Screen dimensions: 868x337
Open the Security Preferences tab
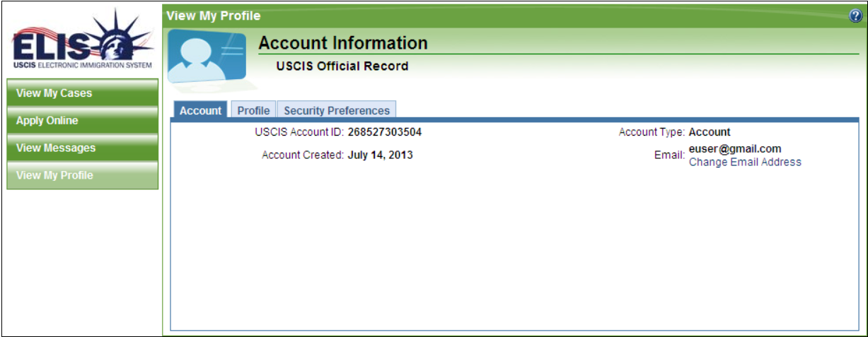(337, 110)
